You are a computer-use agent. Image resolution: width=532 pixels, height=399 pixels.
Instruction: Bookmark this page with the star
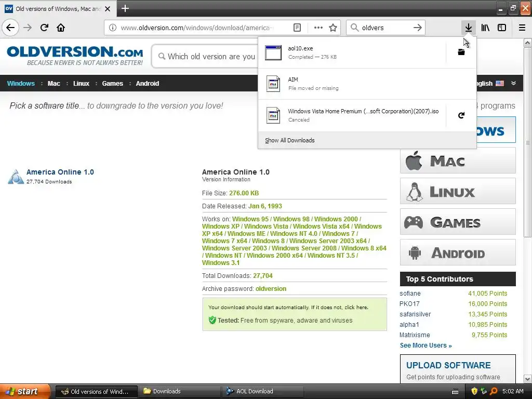click(333, 28)
